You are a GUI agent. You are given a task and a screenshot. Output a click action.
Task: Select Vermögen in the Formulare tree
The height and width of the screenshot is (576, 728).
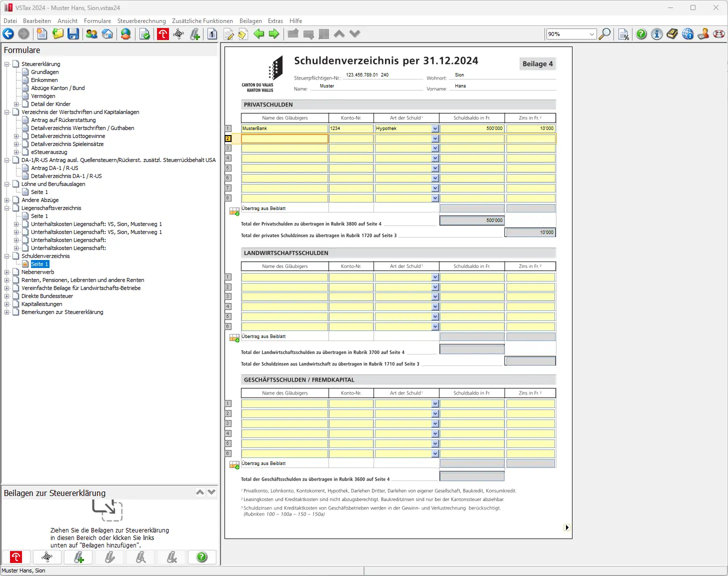43,96
